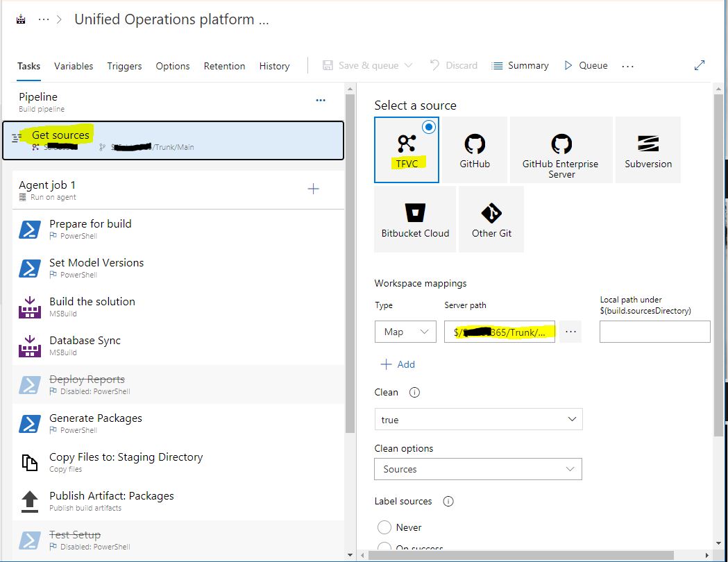Viewport: 728px width, 562px height.
Task: Select GitHub Enterprise Server source
Action: click(561, 150)
